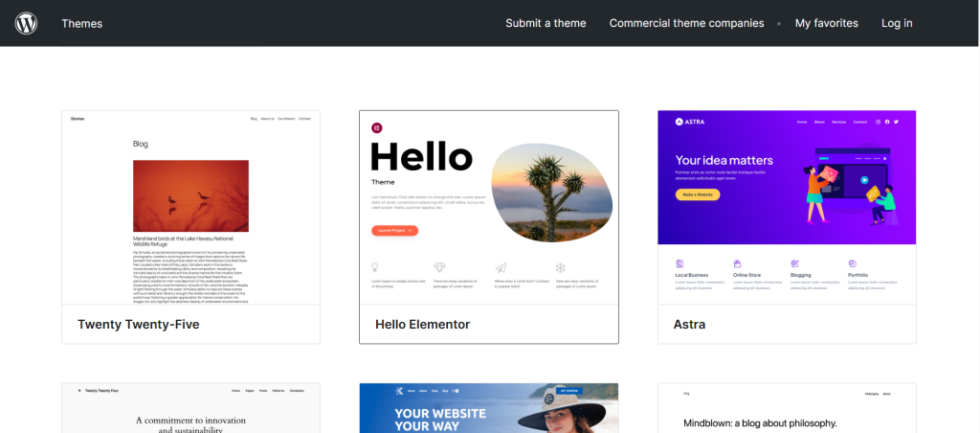Click the Blog heading in Twenty Twenty-Five preview
The height and width of the screenshot is (433, 980).
[x=141, y=144]
